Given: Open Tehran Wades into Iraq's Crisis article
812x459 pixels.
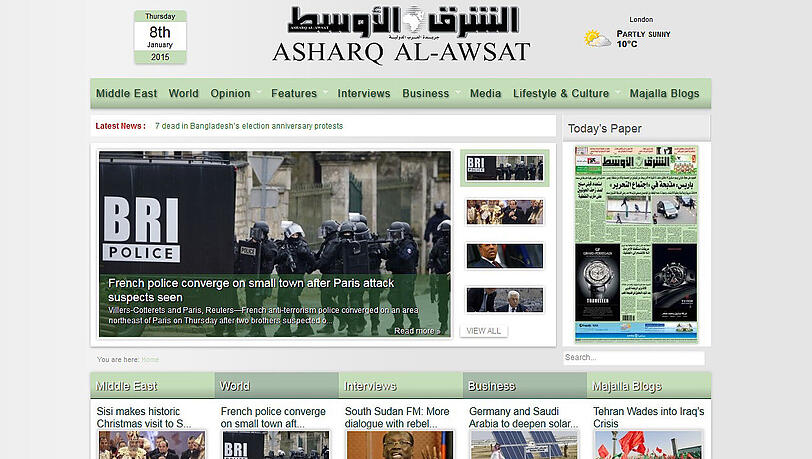Looking at the screenshot, I should [x=648, y=417].
